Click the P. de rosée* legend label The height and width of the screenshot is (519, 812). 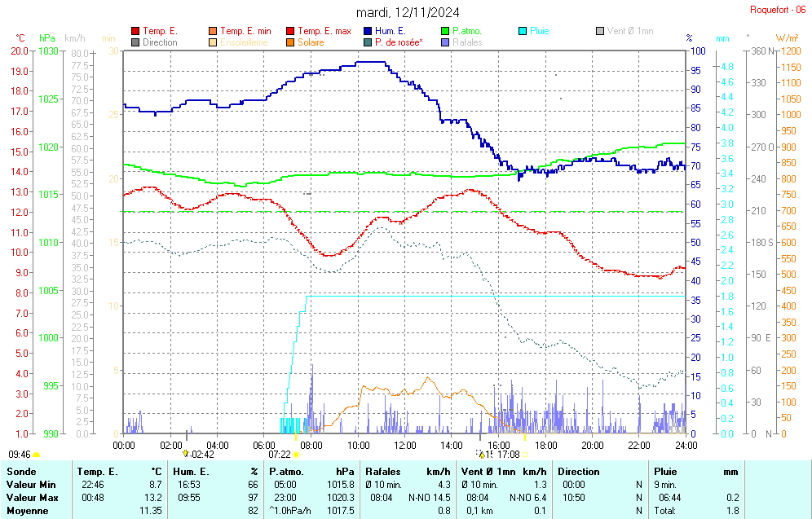coord(399,42)
